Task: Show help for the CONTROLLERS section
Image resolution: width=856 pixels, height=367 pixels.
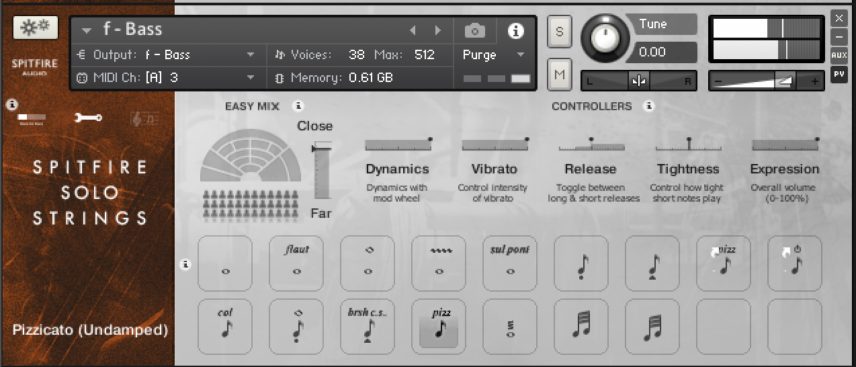Action: point(648,106)
